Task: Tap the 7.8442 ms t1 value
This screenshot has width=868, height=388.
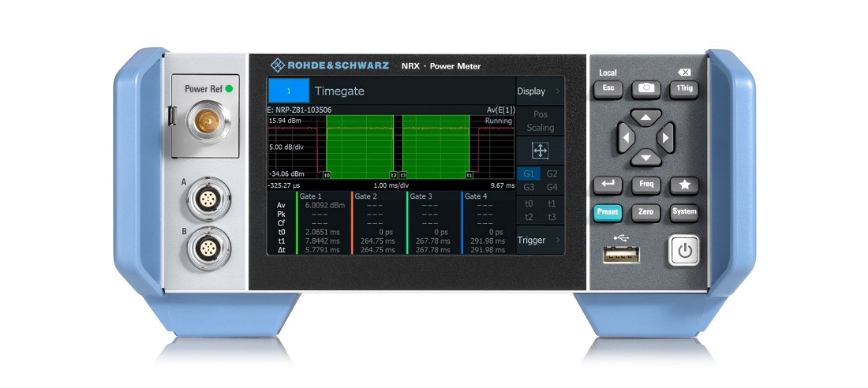Action: (x=322, y=241)
